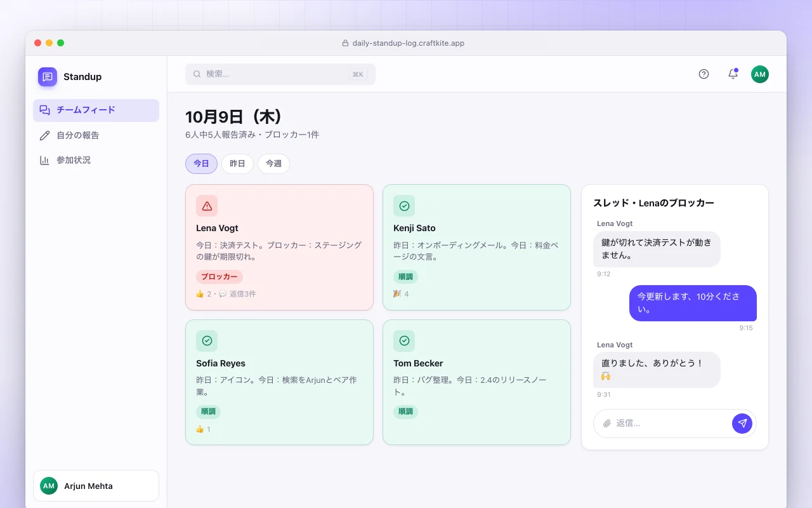Screen dimensions: 812x508
Task: Click the Sofia Reyes name on her card
Action: coord(221,363)
